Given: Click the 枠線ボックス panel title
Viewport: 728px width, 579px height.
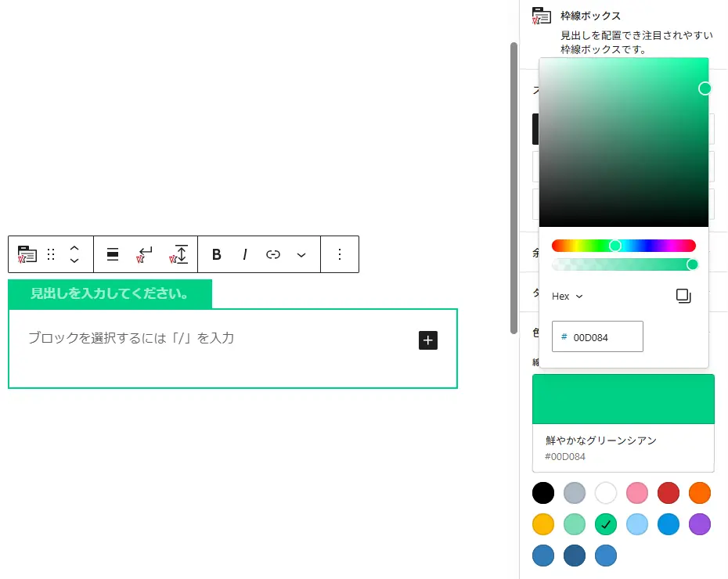Looking at the screenshot, I should pos(591,15).
